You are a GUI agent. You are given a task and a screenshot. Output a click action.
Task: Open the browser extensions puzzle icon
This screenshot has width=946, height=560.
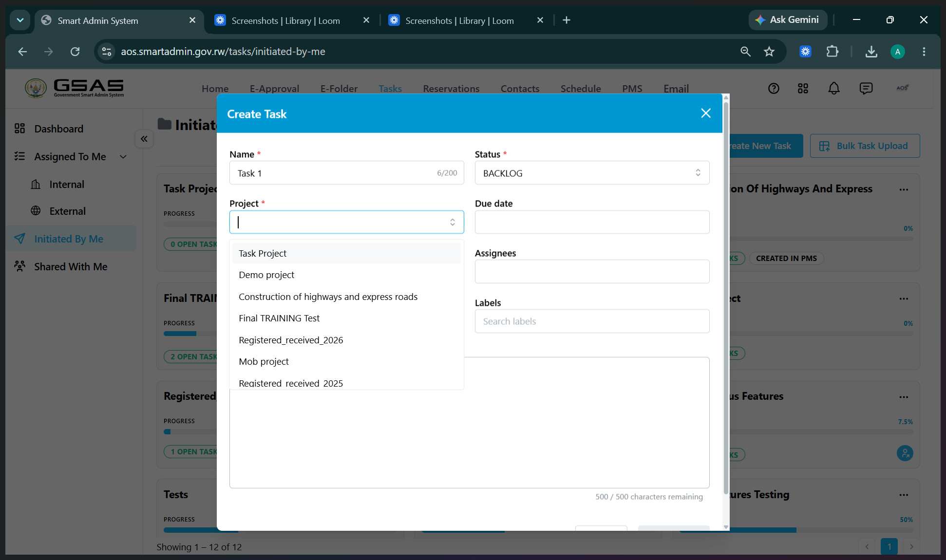pyautogui.click(x=832, y=51)
